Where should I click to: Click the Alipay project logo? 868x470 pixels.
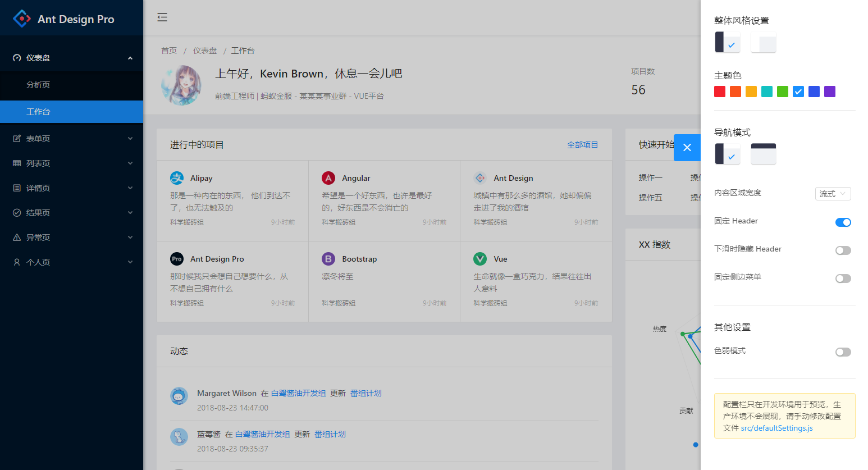point(177,178)
